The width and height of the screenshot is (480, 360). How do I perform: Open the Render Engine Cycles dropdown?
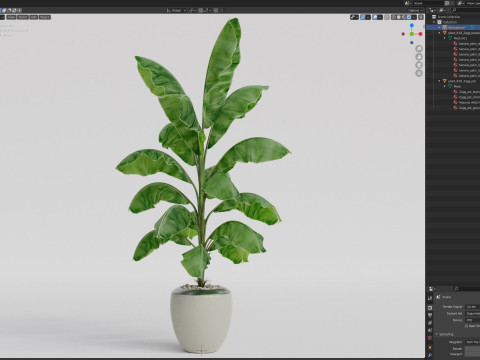tap(473, 307)
